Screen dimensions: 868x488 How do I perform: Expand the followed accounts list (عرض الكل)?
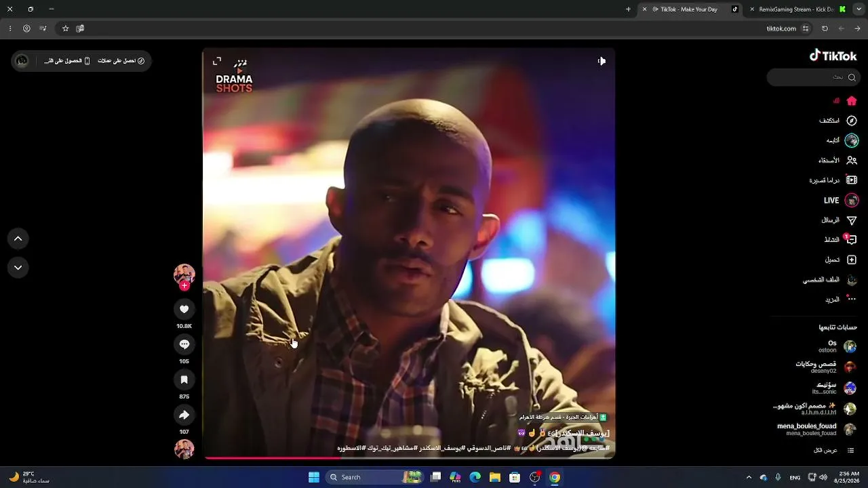coord(833,451)
